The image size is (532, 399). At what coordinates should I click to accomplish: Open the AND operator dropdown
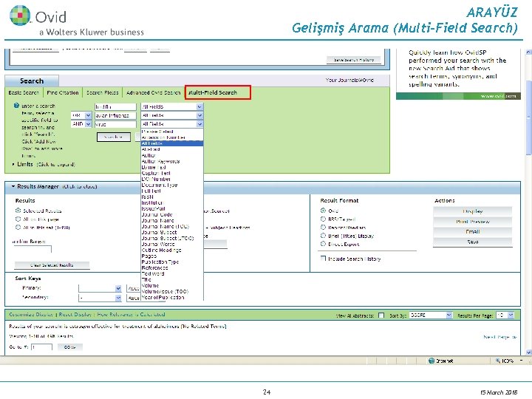tap(81, 124)
